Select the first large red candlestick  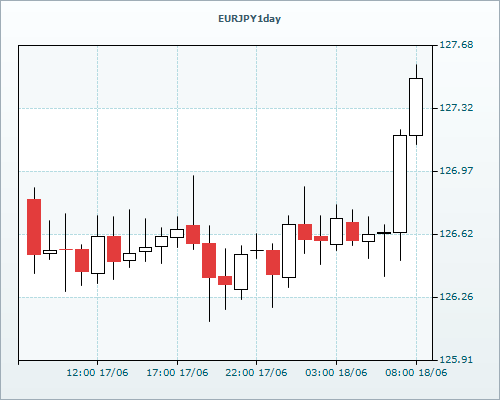point(34,227)
